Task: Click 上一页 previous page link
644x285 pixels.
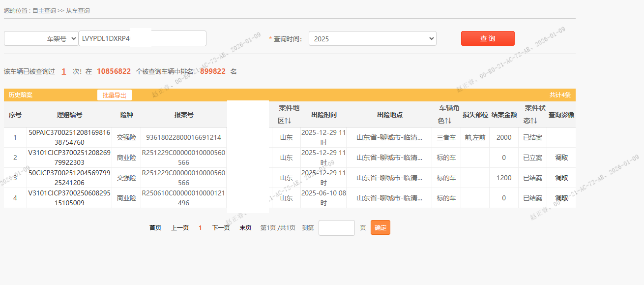Action: (180, 228)
